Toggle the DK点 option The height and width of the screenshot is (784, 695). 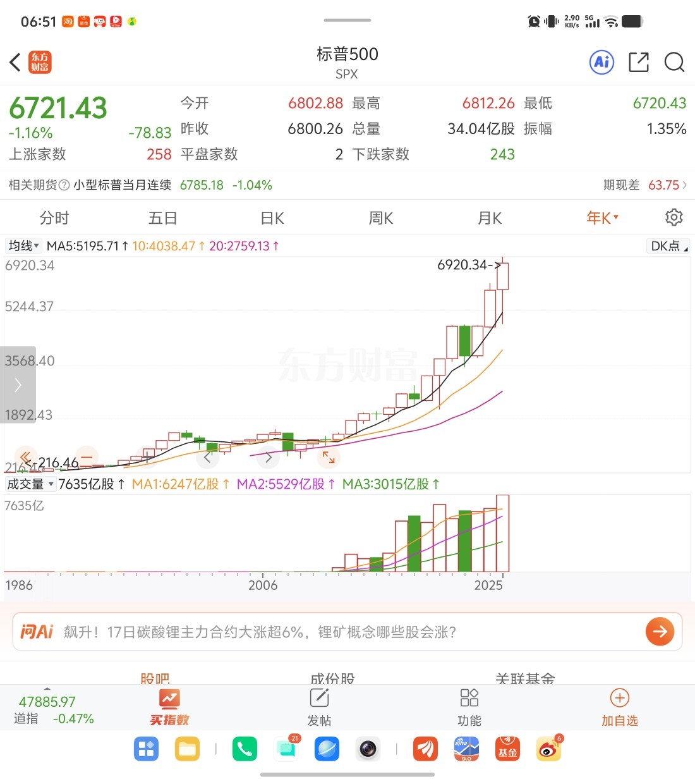pos(668,246)
